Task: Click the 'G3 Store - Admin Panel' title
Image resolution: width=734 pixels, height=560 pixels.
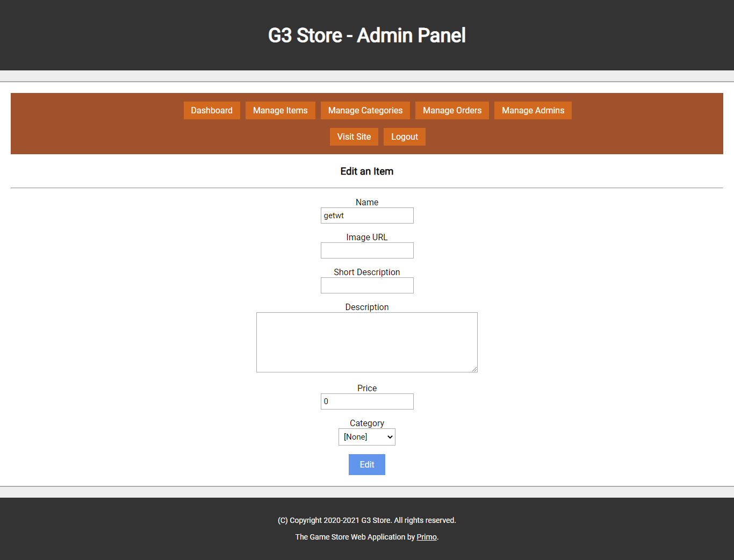Action: click(x=367, y=35)
